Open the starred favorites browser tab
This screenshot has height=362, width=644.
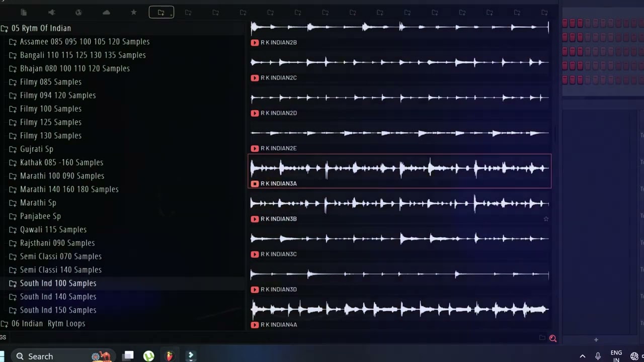133,12
